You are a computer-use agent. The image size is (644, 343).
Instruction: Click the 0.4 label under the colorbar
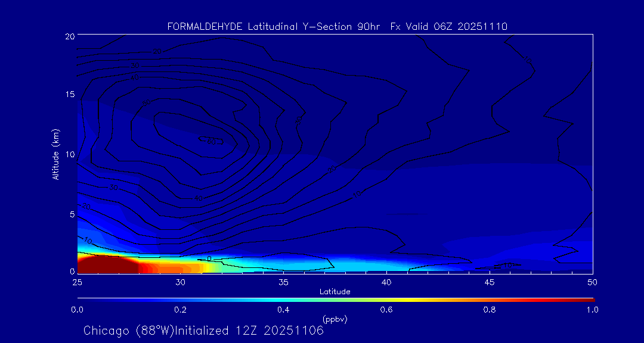(x=283, y=310)
